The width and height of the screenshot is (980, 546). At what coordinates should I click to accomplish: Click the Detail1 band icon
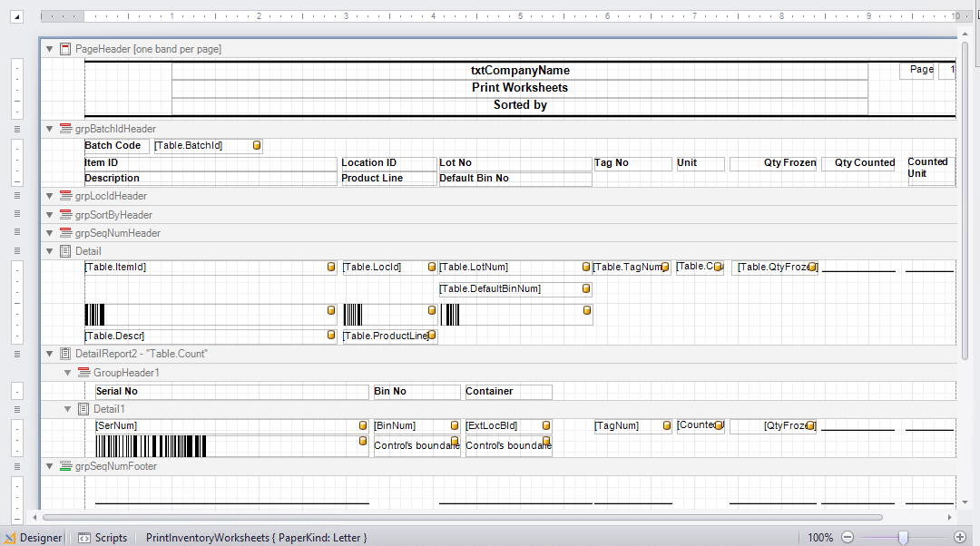point(83,409)
